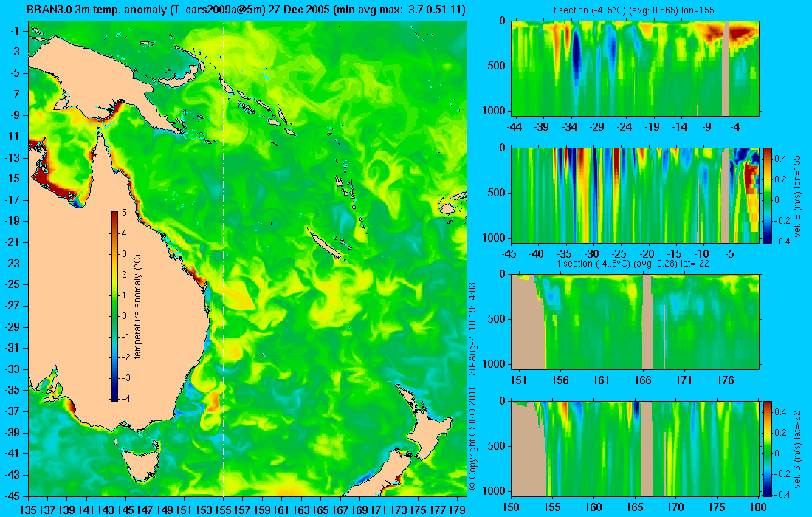Viewport: 812px width, 517px height.
Task: Click the '-45' latitude tick on main map
Action: pos(12,496)
